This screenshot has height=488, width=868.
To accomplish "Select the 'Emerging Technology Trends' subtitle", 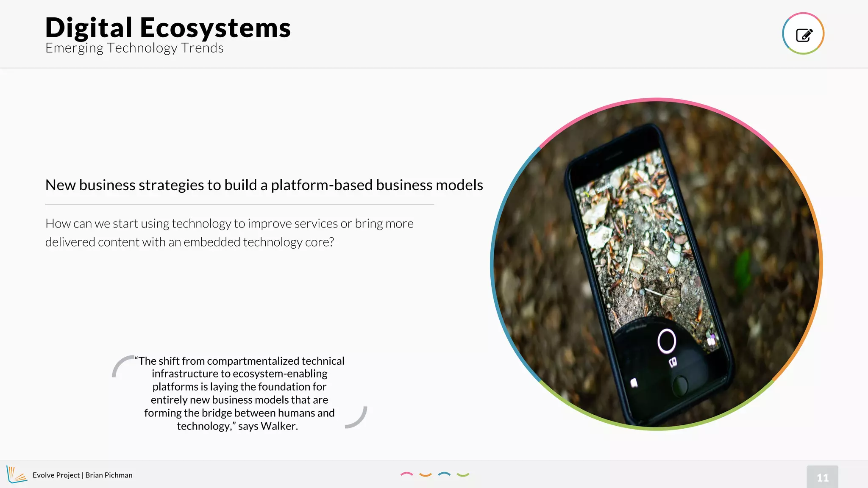I will pyautogui.click(x=134, y=48).
